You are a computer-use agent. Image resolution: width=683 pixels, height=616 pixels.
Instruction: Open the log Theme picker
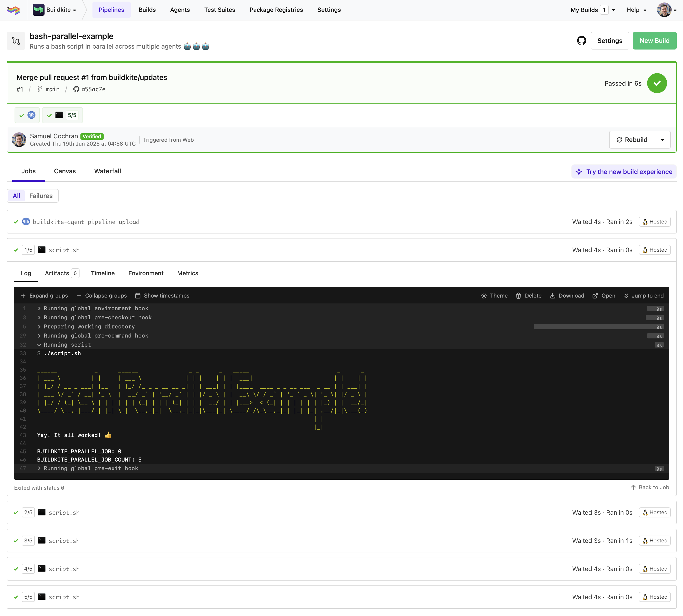494,296
